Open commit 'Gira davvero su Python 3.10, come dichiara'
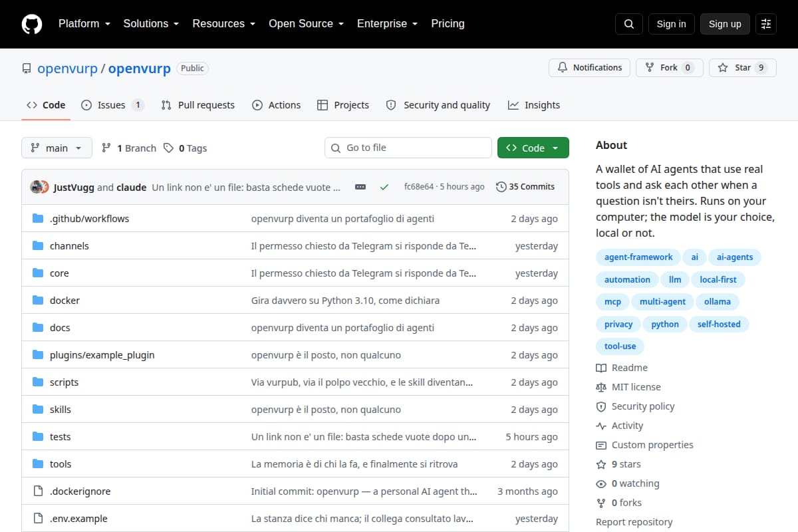The image size is (798, 532). [345, 300]
